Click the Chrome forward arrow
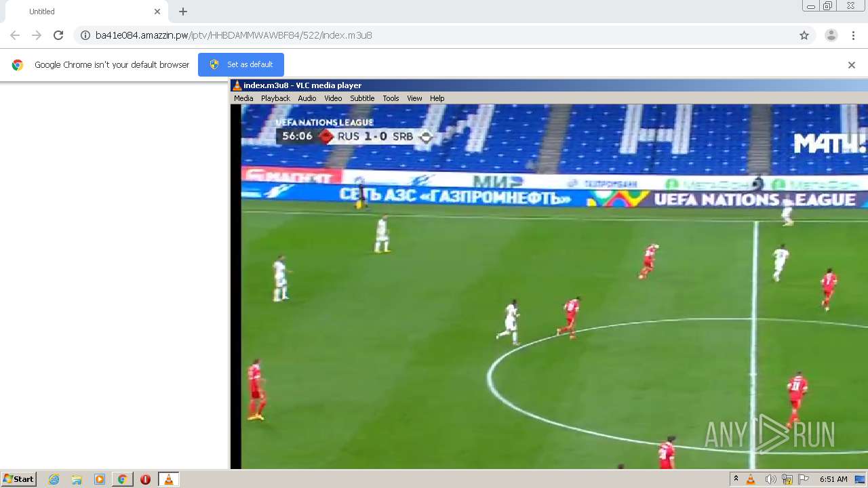Screen dimensions: 868x488 pyautogui.click(x=37, y=35)
